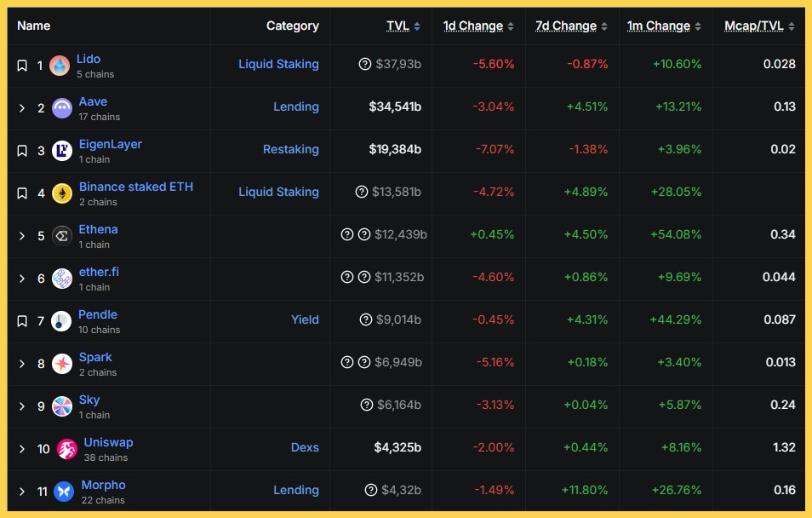Open Lending category in Aave row

click(296, 106)
